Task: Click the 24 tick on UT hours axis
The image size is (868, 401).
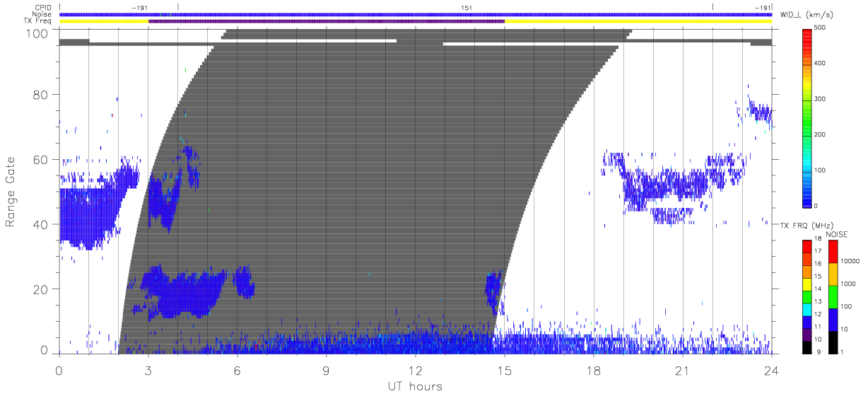Action: [x=771, y=370]
